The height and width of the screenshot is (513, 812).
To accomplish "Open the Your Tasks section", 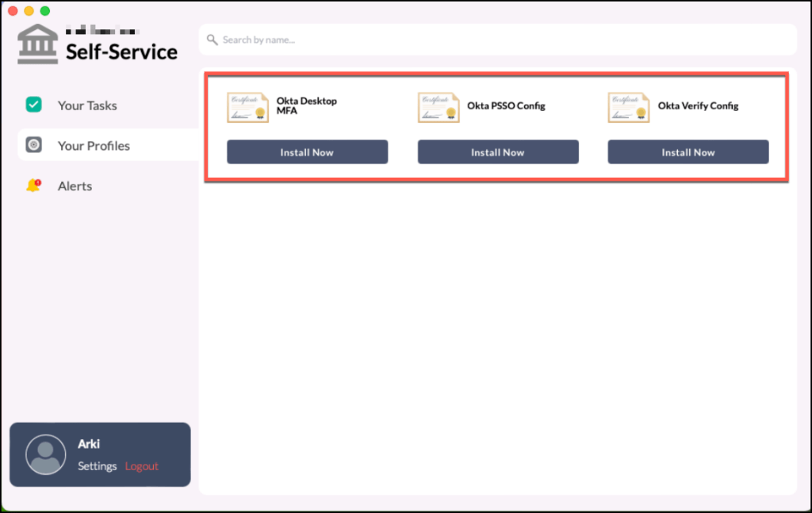I will [x=87, y=105].
